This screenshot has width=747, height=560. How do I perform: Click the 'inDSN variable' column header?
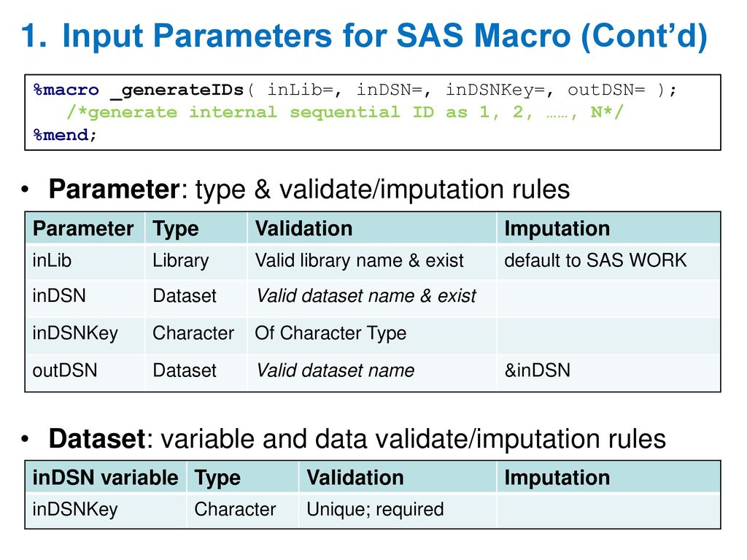105,478
